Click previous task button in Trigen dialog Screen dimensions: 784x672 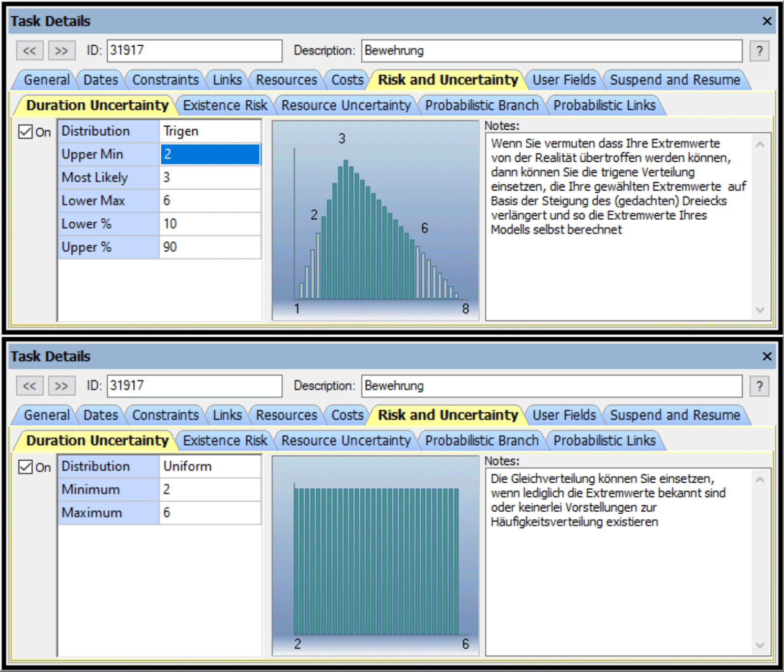coord(29,51)
